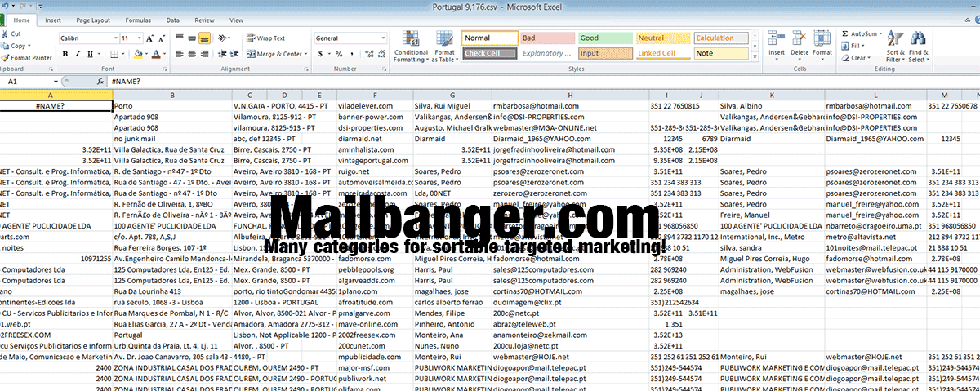Open Format as Table gallery
The image size is (980, 391).
click(x=445, y=47)
